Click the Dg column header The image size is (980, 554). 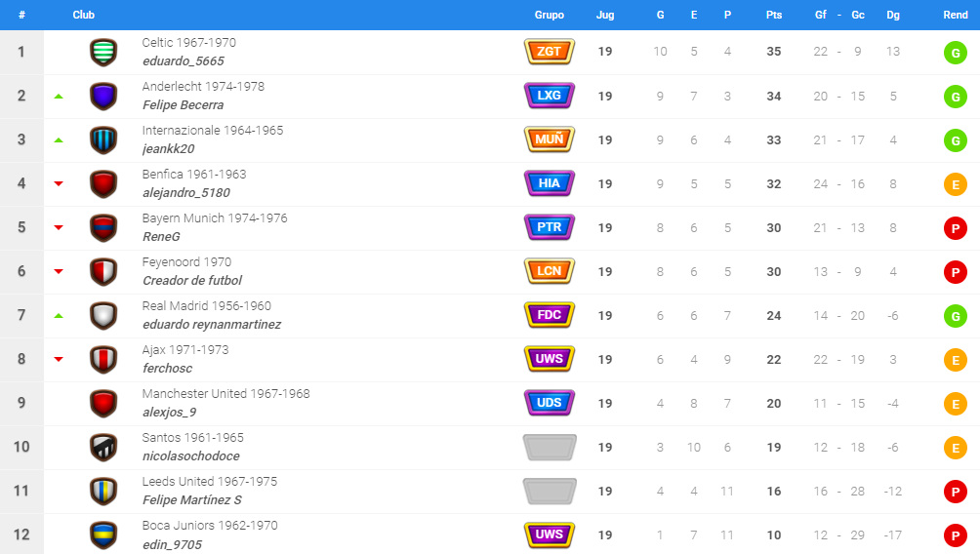click(892, 15)
